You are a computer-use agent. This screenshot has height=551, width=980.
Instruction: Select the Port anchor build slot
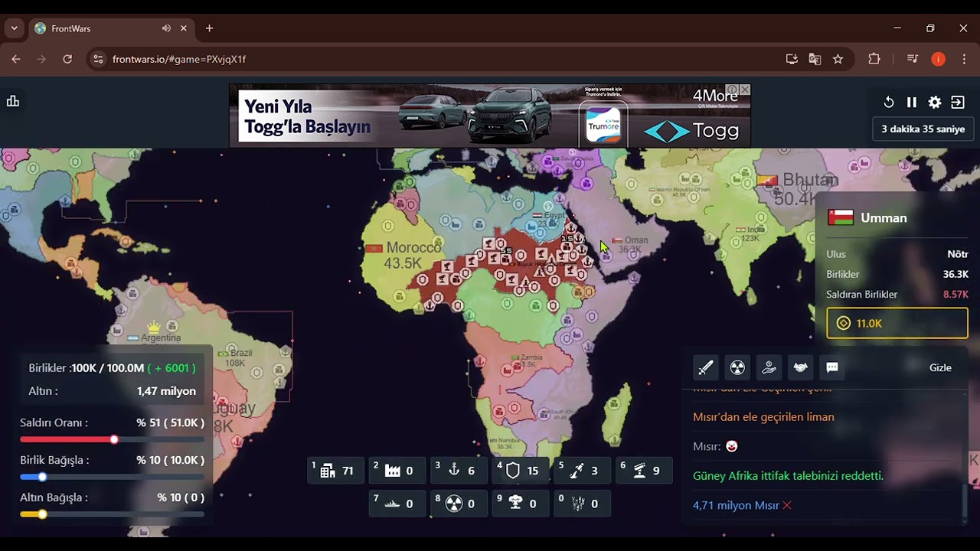tap(459, 471)
